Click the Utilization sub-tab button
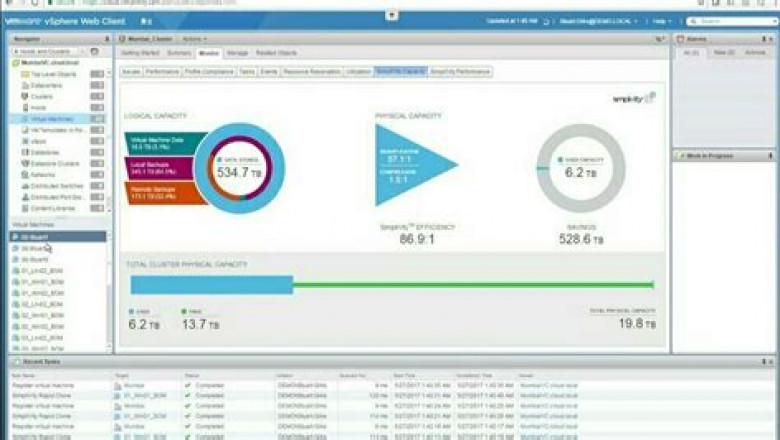Screen dimensions: 780x440 click(x=358, y=72)
